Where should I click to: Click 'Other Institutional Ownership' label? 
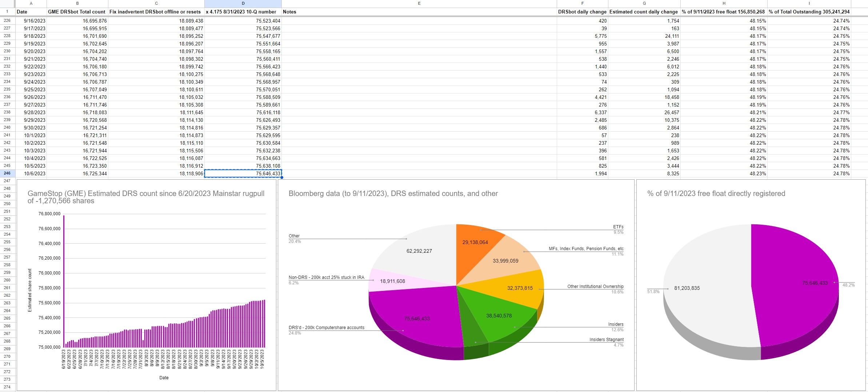tap(595, 287)
